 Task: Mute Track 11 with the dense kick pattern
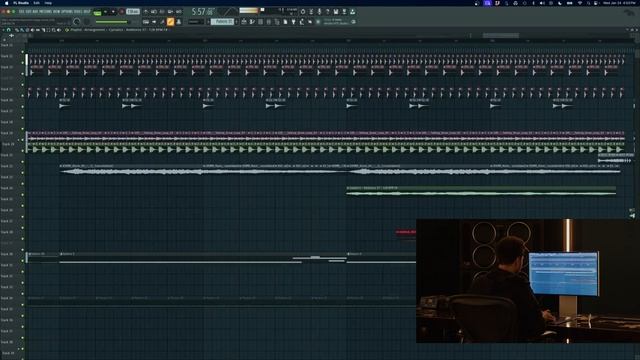pyautogui.click(x=22, y=63)
